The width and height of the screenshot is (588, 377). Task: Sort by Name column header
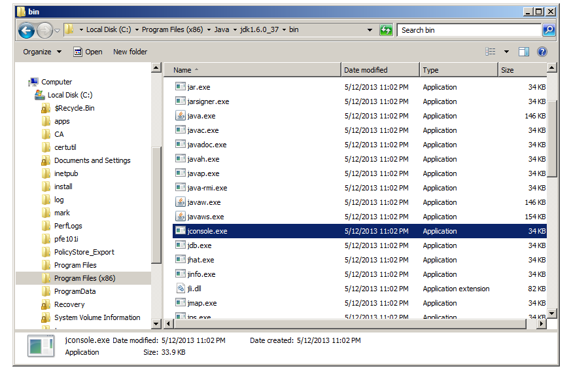pos(252,70)
